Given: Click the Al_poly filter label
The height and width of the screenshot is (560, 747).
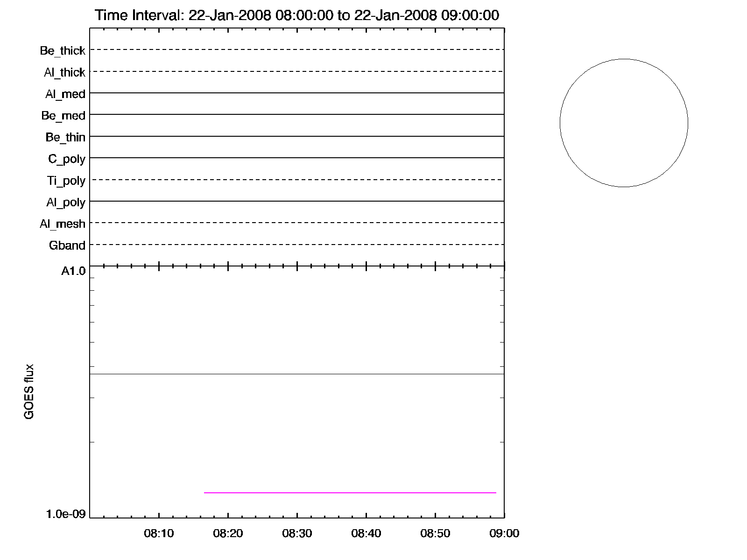Looking at the screenshot, I should pos(66,203).
